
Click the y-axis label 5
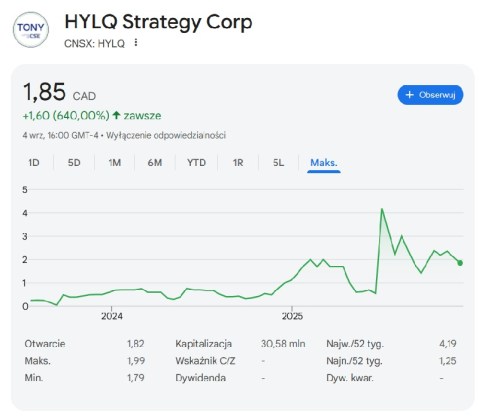point(25,190)
